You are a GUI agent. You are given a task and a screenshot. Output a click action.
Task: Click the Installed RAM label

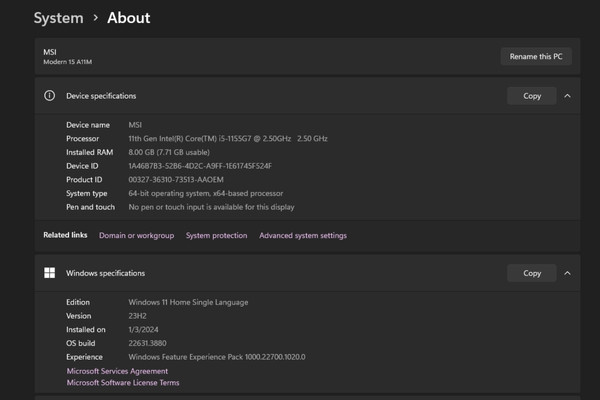[90, 152]
